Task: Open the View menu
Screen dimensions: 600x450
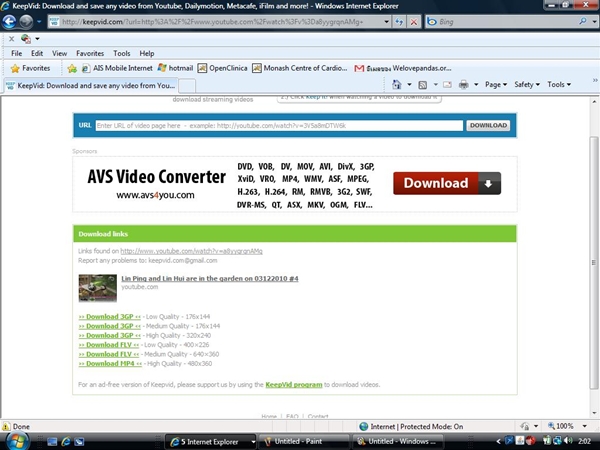Action: 59,53
